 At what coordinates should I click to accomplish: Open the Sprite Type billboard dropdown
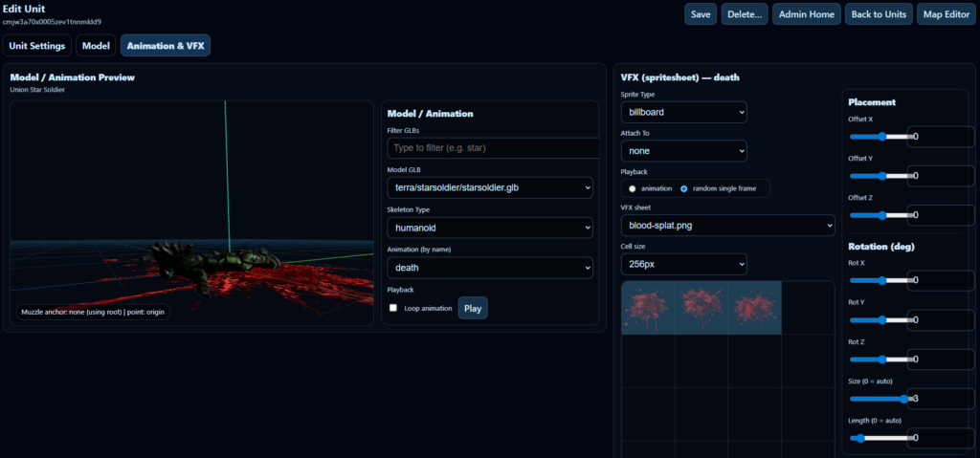(683, 112)
